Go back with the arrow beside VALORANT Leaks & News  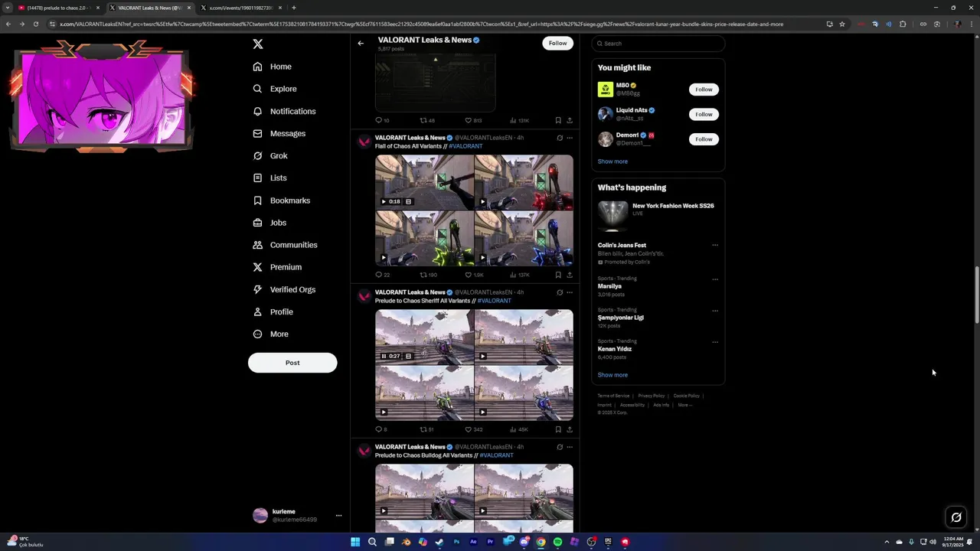pos(361,43)
